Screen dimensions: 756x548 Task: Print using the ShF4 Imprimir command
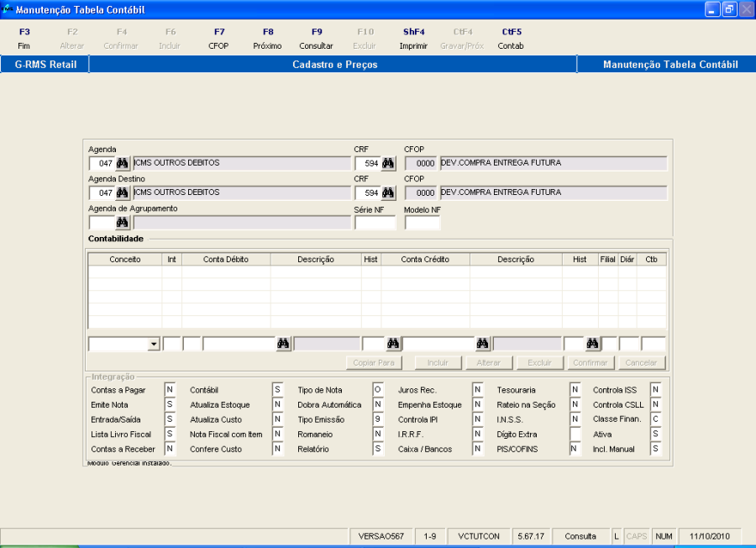coord(413,39)
